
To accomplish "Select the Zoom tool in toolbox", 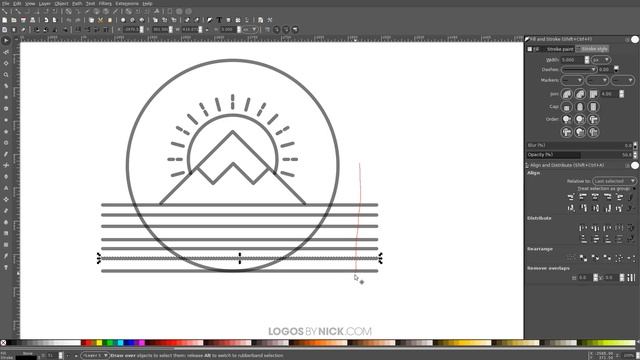I will [x=6, y=75].
